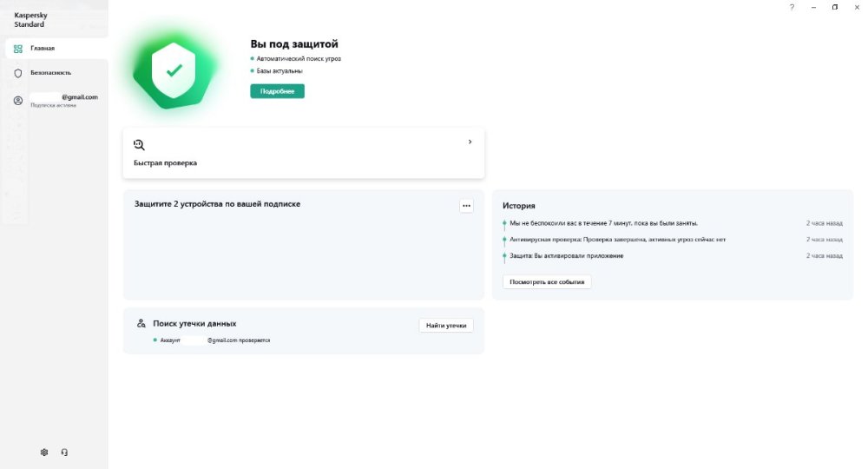
Task: Select the 'Вы активировали приложение' history entry
Action: pyautogui.click(x=567, y=255)
